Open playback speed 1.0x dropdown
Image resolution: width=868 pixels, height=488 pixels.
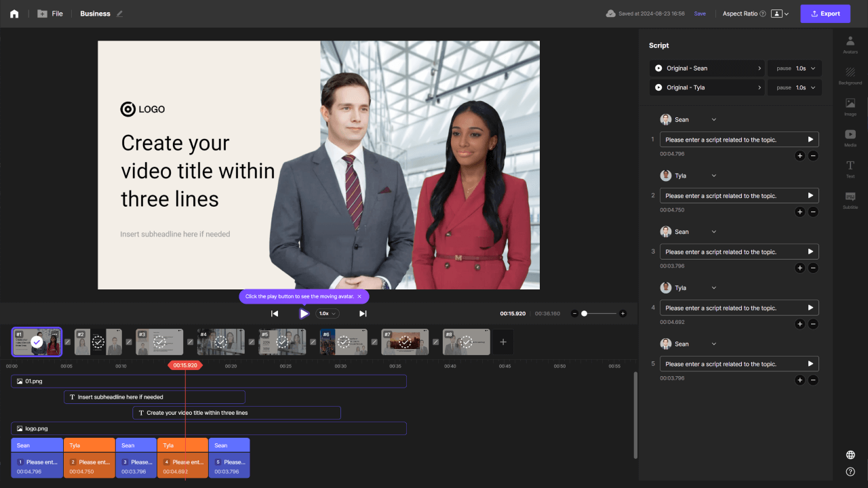[x=328, y=313]
